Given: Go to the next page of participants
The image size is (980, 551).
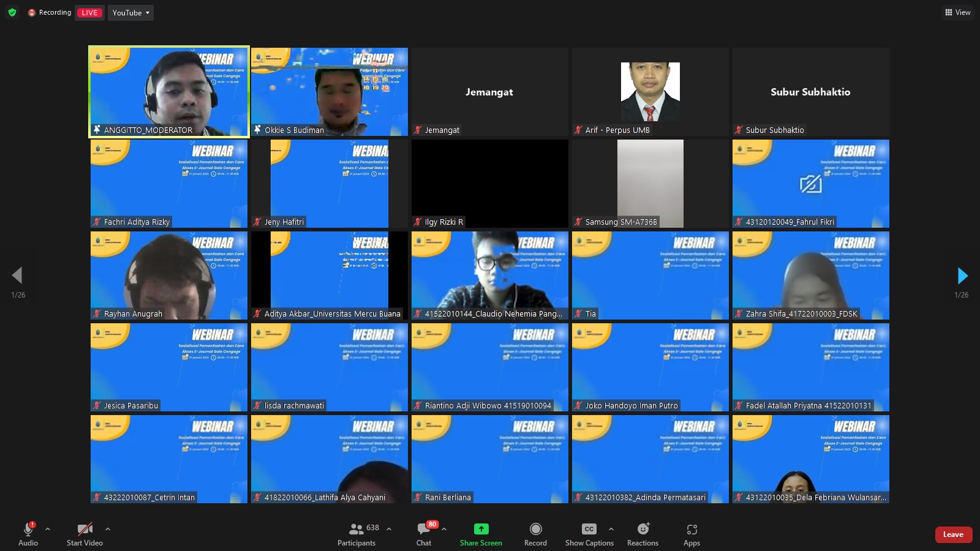Looking at the screenshot, I should [962, 275].
